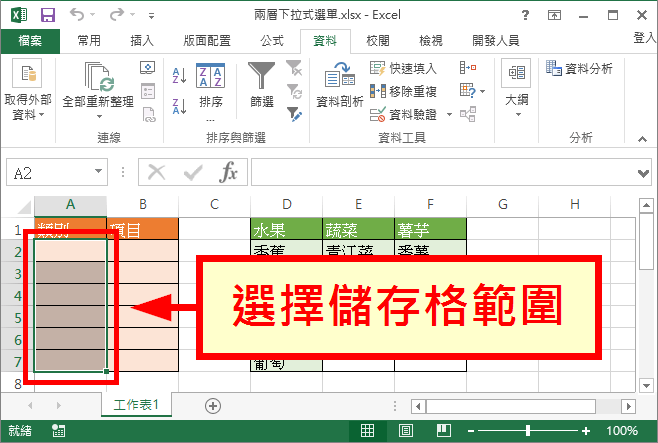Click Consolidate icon in 資料工具
658x443 pixels.
click(468, 68)
